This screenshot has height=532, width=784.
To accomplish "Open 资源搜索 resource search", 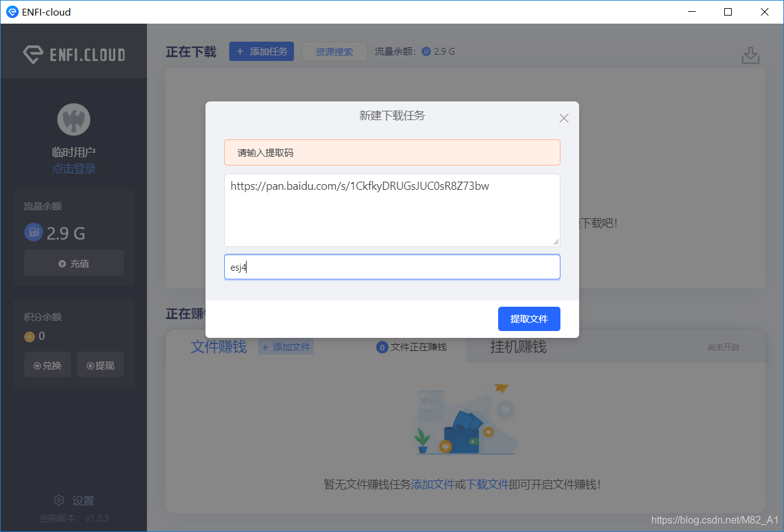I will [334, 52].
